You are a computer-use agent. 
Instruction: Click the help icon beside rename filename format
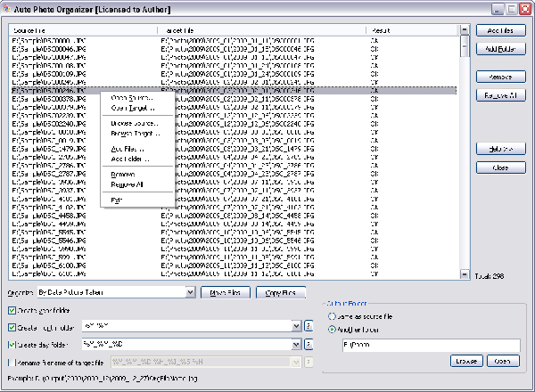click(309, 363)
